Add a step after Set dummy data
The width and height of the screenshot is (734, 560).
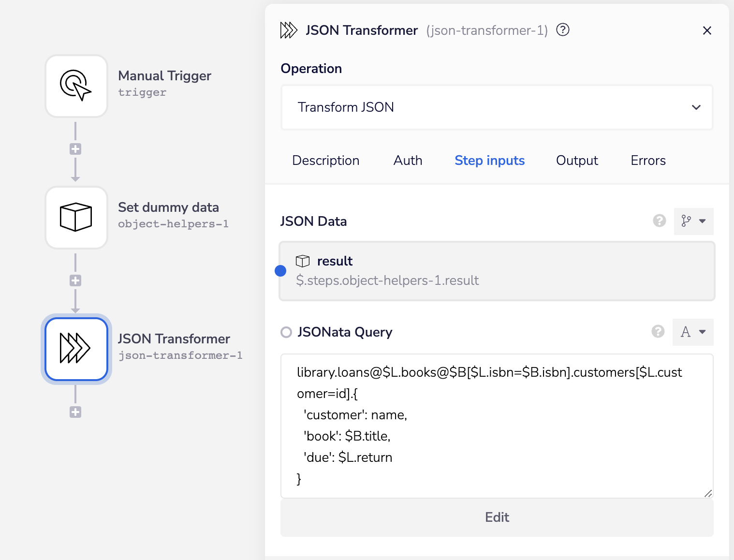(x=75, y=280)
